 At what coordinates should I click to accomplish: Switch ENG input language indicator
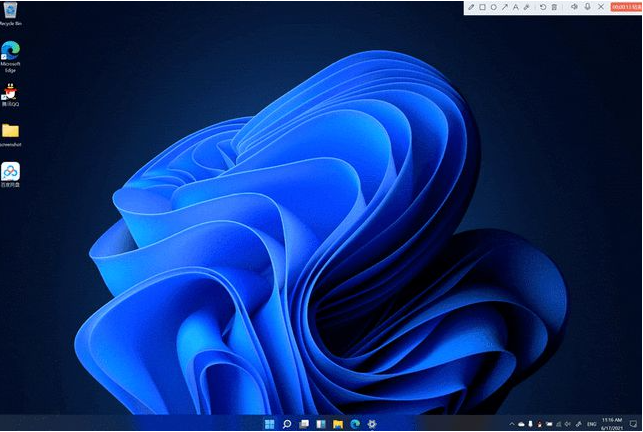591,424
